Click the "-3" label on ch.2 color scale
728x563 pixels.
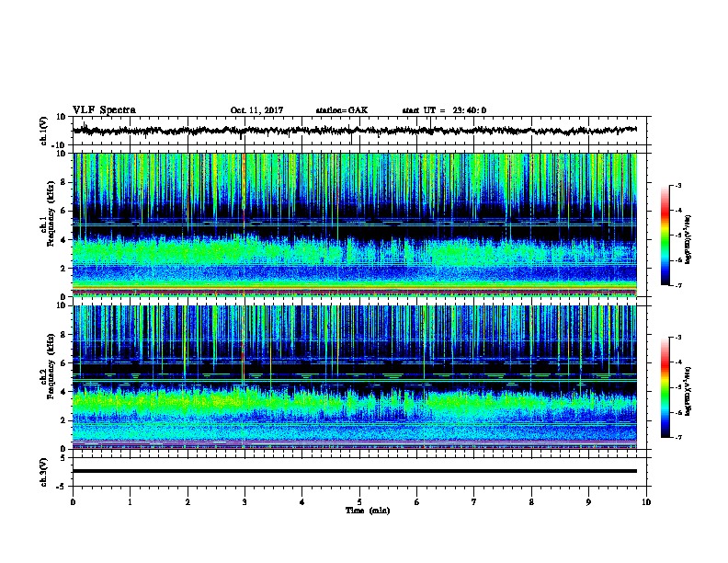677,338
